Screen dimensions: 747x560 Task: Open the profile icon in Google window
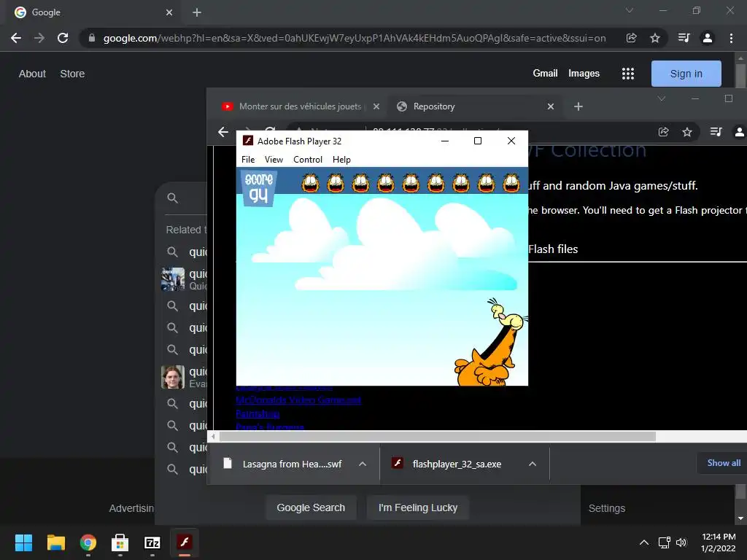708,38
